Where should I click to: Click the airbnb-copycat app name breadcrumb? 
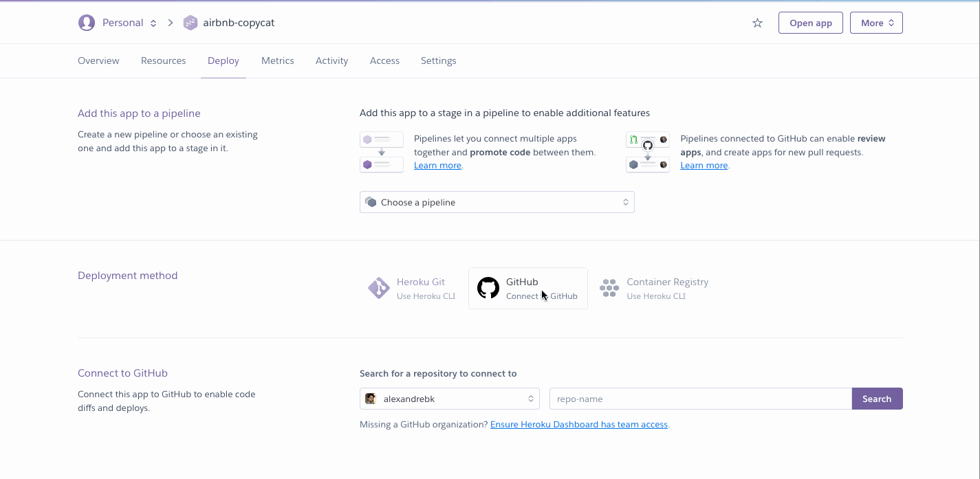(239, 23)
